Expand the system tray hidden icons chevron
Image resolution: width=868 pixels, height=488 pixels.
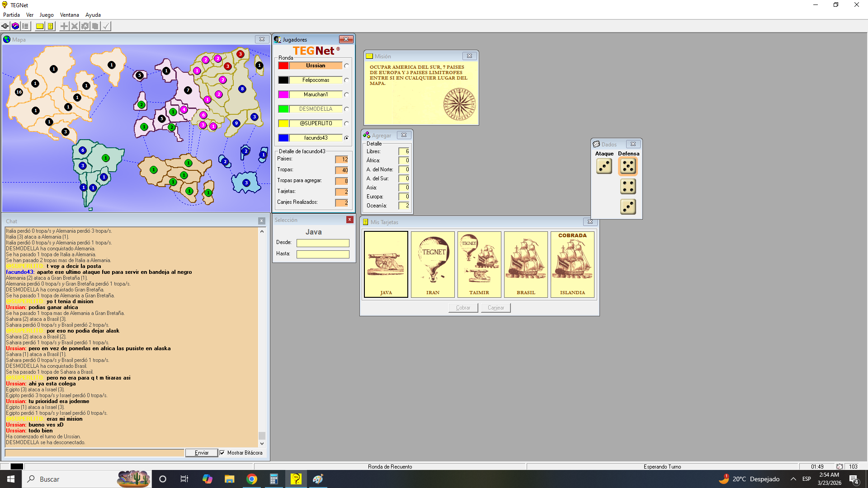793,479
